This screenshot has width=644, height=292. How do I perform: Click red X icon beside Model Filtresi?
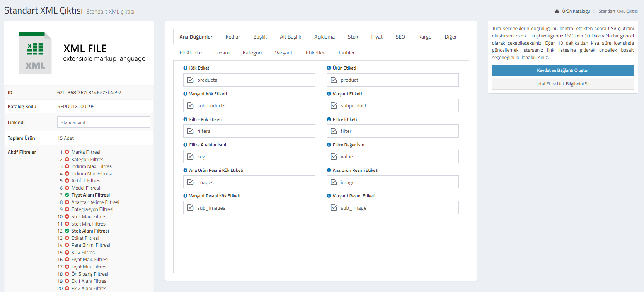(x=67, y=188)
